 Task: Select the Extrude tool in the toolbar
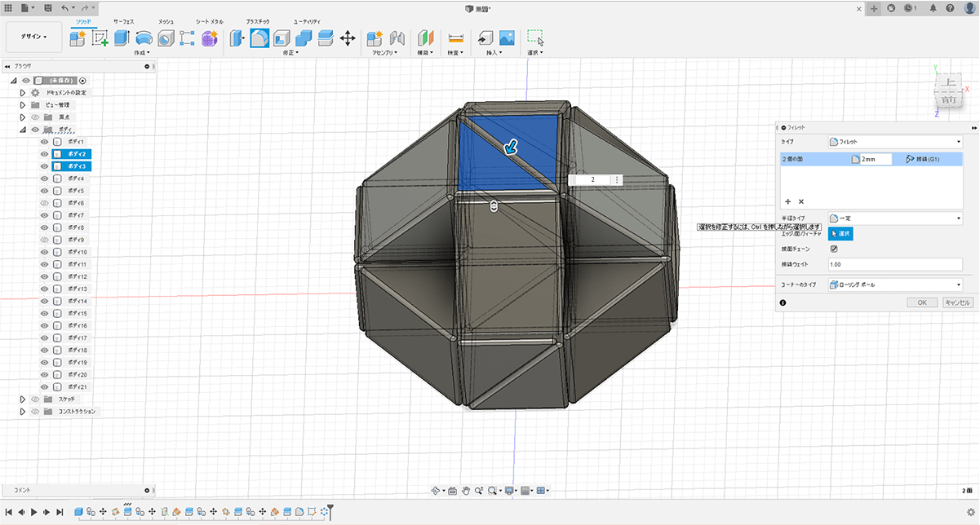pyautogui.click(x=122, y=37)
